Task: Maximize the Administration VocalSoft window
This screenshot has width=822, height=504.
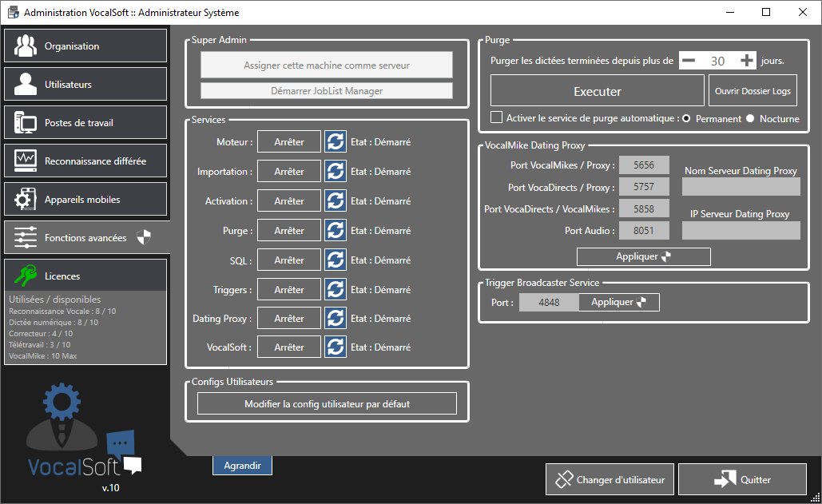Action: 766,12
